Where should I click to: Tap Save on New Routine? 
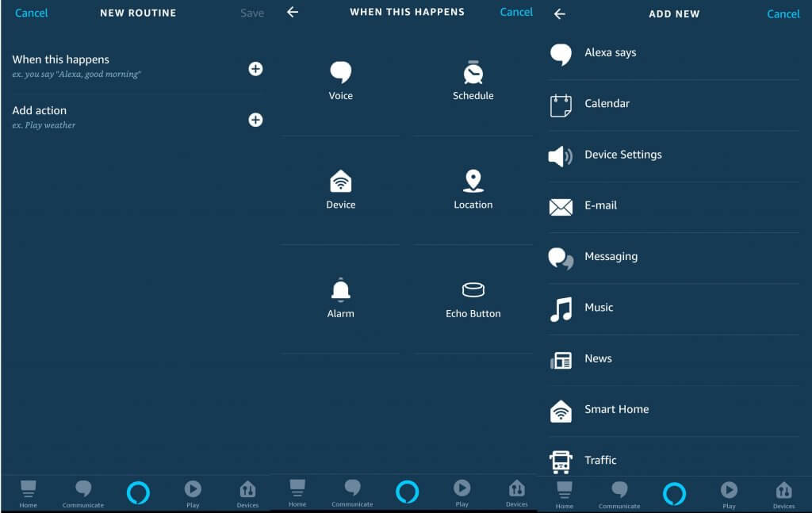252,13
